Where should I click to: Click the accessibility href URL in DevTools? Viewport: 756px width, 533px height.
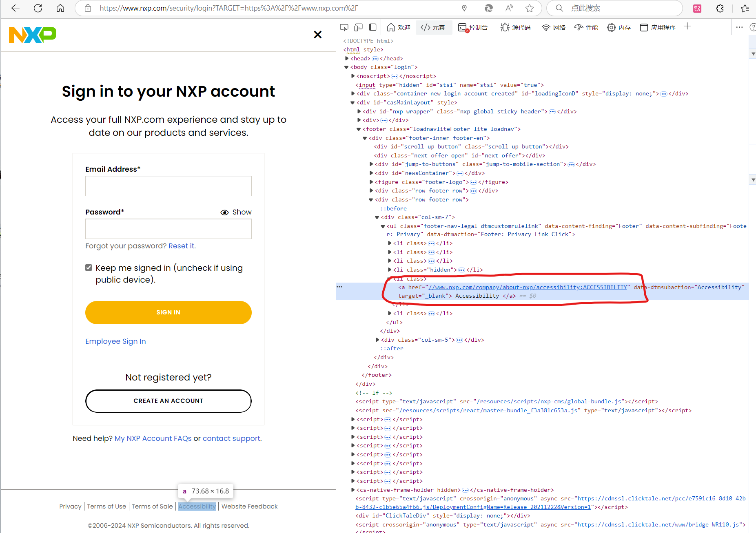coord(528,288)
